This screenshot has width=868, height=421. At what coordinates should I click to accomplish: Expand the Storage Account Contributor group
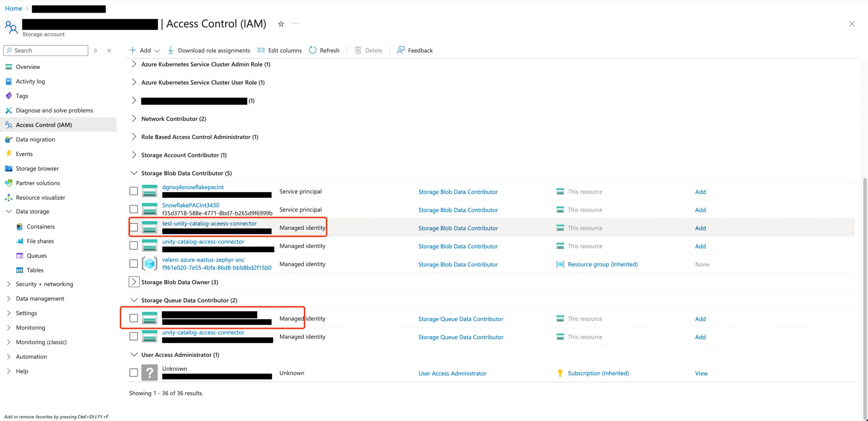pyautogui.click(x=134, y=155)
